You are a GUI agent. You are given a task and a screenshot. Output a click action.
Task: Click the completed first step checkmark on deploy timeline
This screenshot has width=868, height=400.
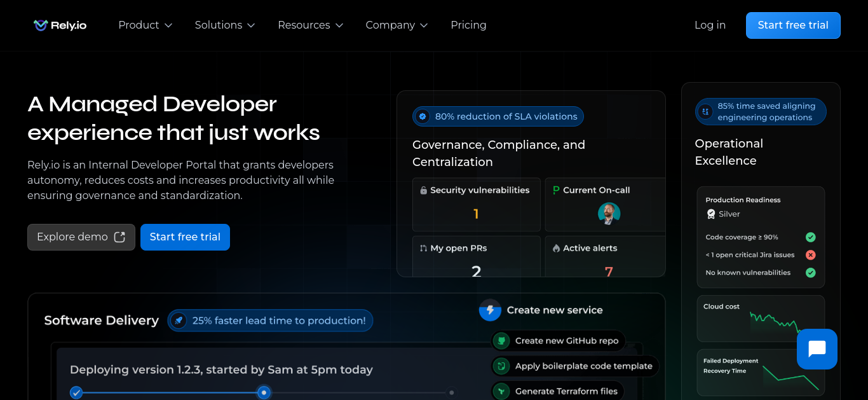(76, 392)
